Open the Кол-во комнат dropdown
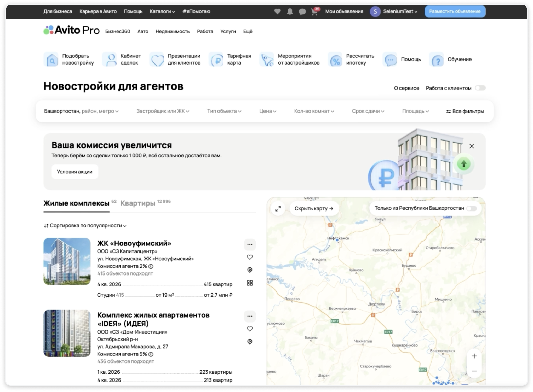533x392 pixels. tap(314, 111)
